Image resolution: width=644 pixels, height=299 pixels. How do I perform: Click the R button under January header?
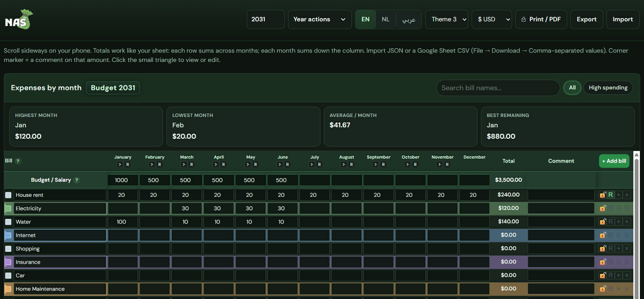click(128, 164)
